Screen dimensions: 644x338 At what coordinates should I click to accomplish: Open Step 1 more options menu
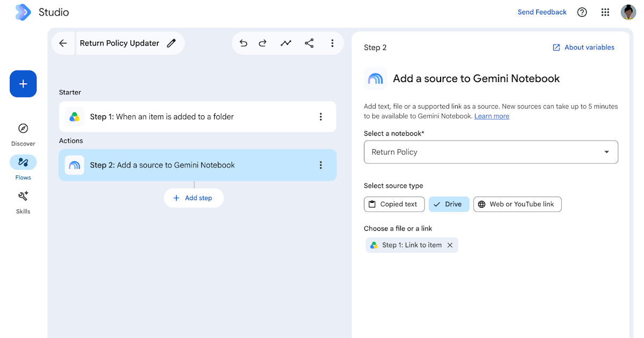pos(321,117)
